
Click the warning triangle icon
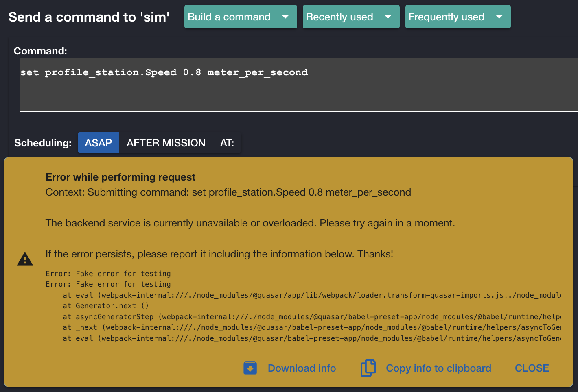tap(25, 259)
